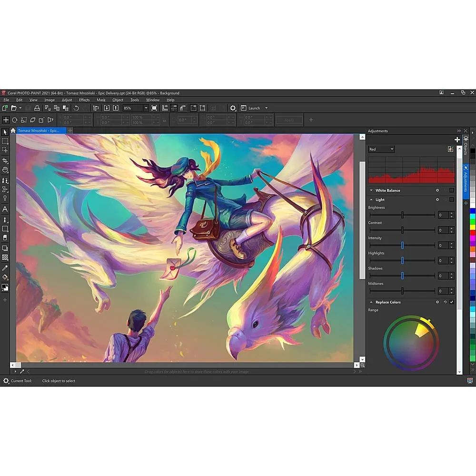Select the Crop tool in the toolbox
This screenshot has width=476, height=476.
pyautogui.click(x=5, y=161)
